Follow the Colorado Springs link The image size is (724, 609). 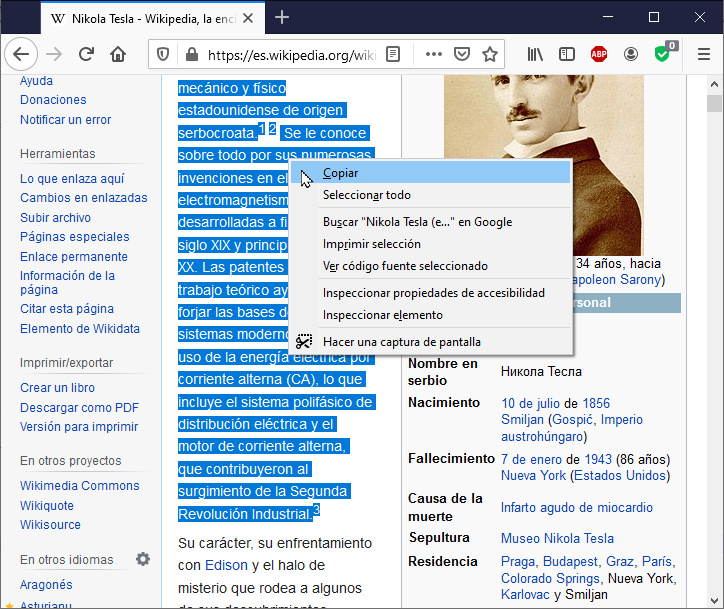point(550,578)
